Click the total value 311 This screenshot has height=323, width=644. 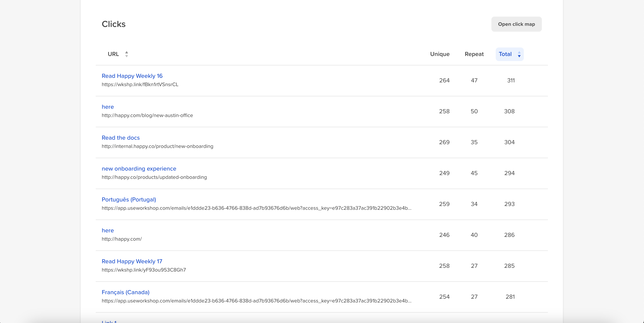(x=511, y=80)
